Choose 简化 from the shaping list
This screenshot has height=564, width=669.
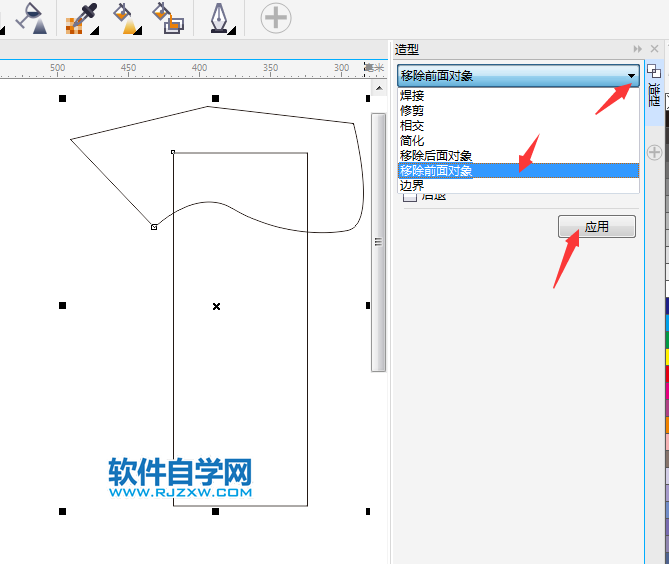(x=518, y=140)
